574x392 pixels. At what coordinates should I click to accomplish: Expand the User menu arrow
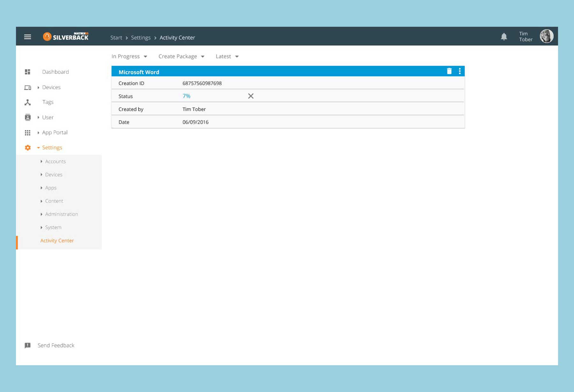tap(38, 117)
